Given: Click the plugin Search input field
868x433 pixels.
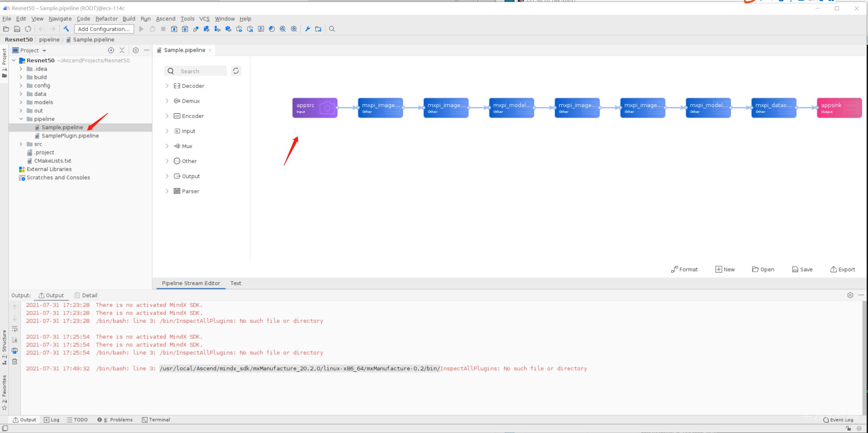Looking at the screenshot, I should click(201, 71).
